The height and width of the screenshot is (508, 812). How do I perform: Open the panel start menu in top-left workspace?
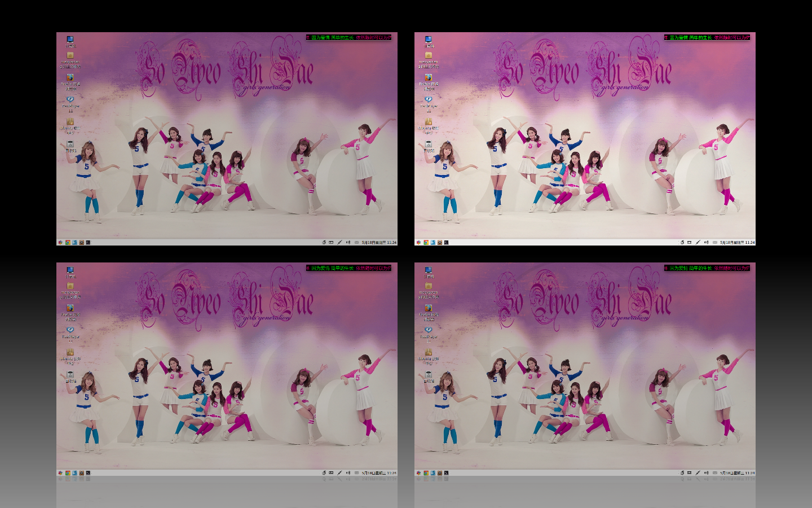(x=60, y=242)
